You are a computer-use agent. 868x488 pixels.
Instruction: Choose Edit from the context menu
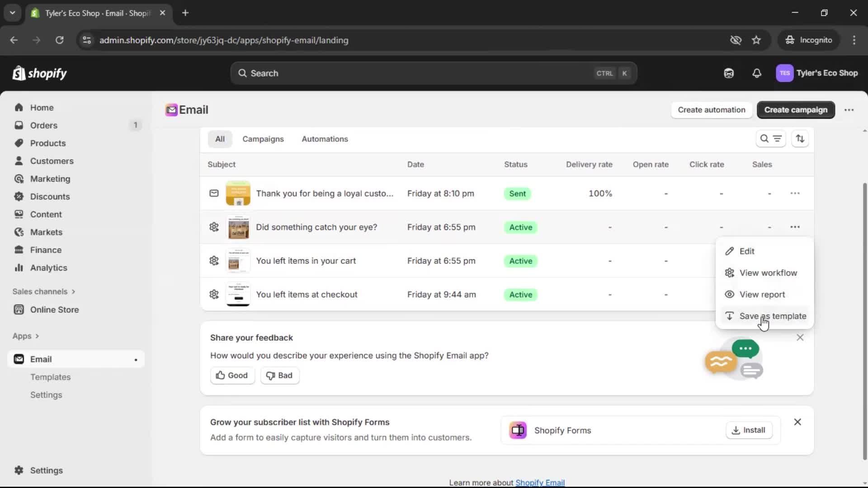(765, 251)
